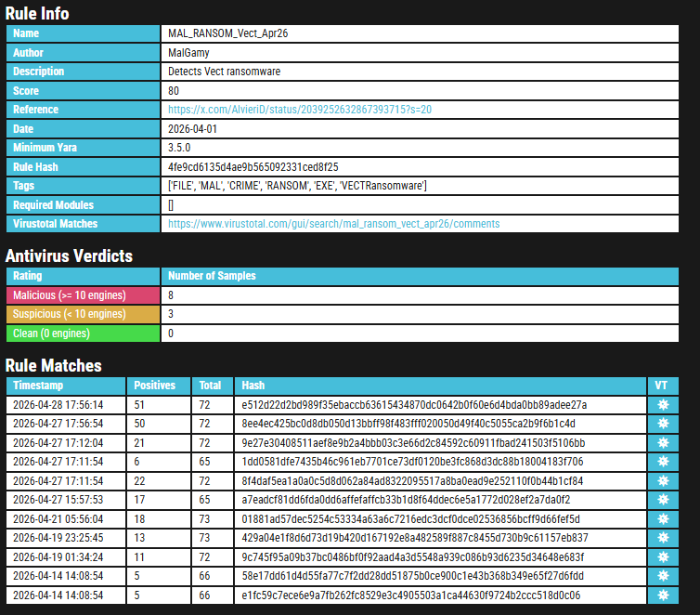Open VT icon for hash a7eadcf81dd6fda0…

click(663, 499)
